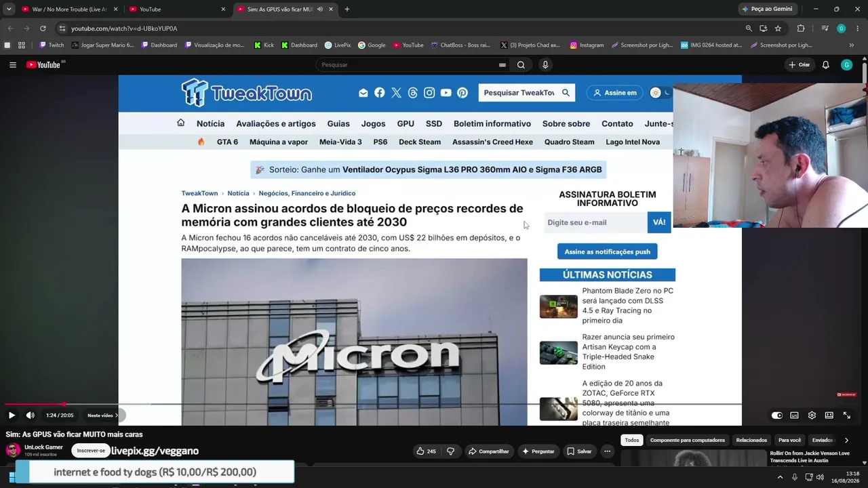Click the YouTube search magnifier button
The height and width of the screenshot is (488, 868).
point(521,65)
